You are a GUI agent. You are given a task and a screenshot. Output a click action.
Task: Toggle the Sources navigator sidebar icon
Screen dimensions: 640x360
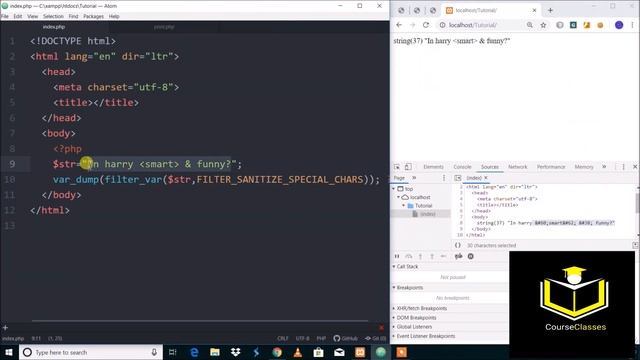(458, 178)
